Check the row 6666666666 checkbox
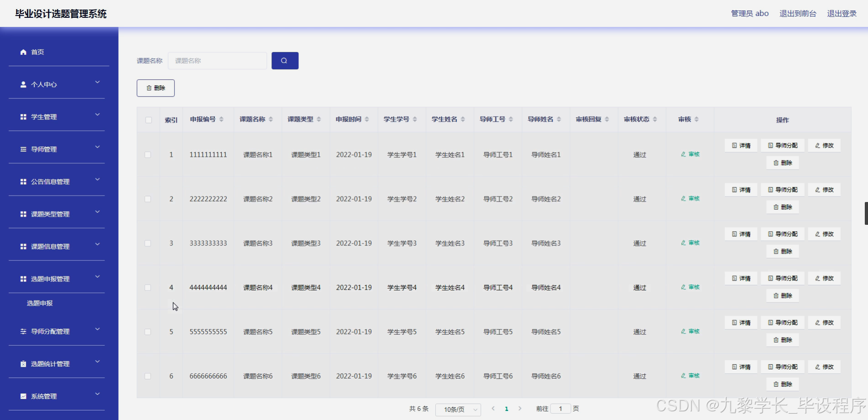Viewport: 868px width, 420px height. (x=148, y=376)
